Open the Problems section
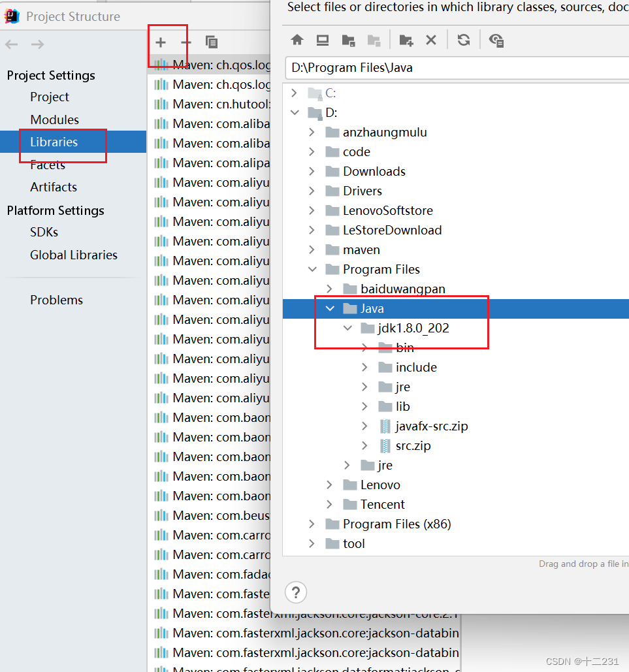The width and height of the screenshot is (629, 672). 56,300
